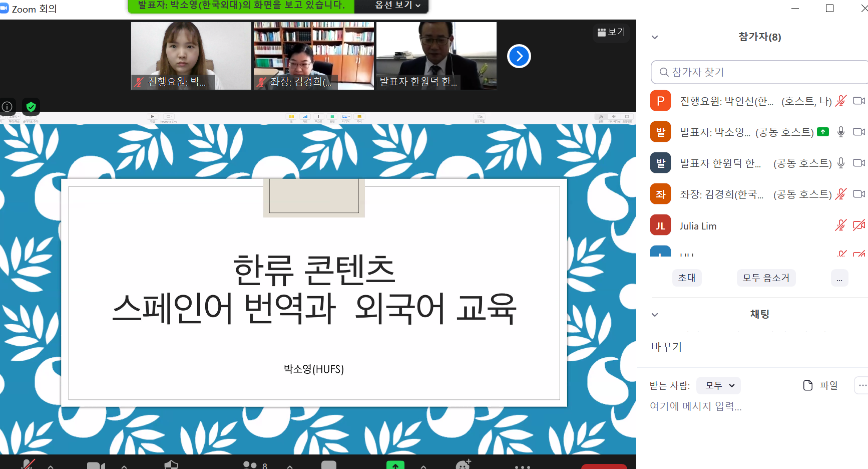Open the participants more options ... button

(839, 278)
